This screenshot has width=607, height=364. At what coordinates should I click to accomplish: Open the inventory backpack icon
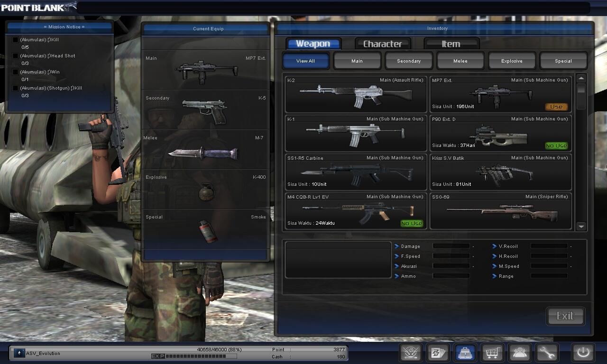point(465,353)
